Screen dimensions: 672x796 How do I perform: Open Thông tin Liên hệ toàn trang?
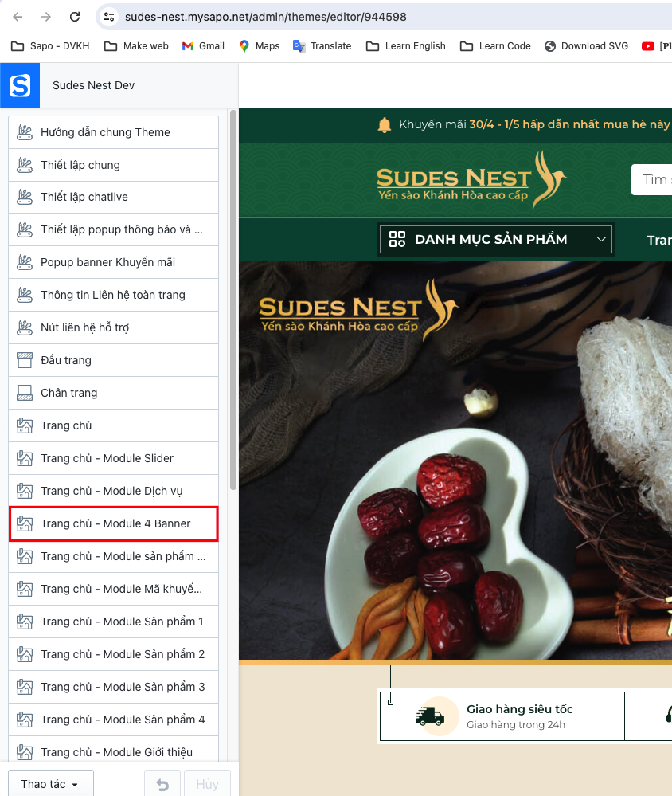pyautogui.click(x=114, y=295)
